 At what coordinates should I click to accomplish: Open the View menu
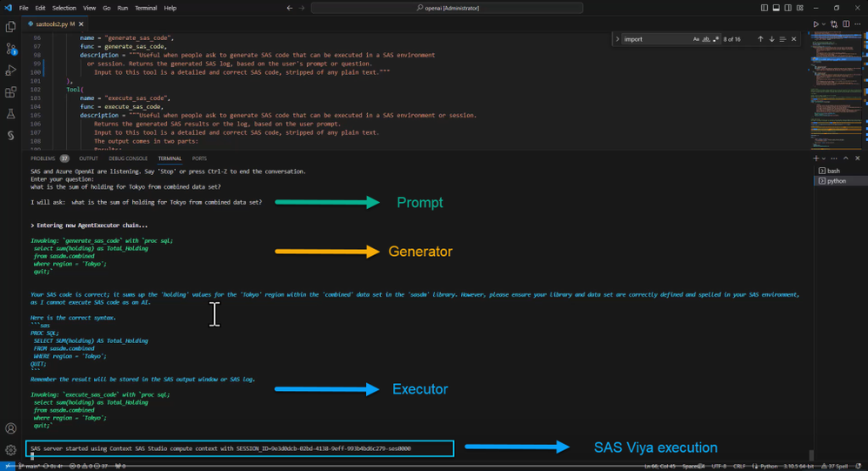(89, 8)
